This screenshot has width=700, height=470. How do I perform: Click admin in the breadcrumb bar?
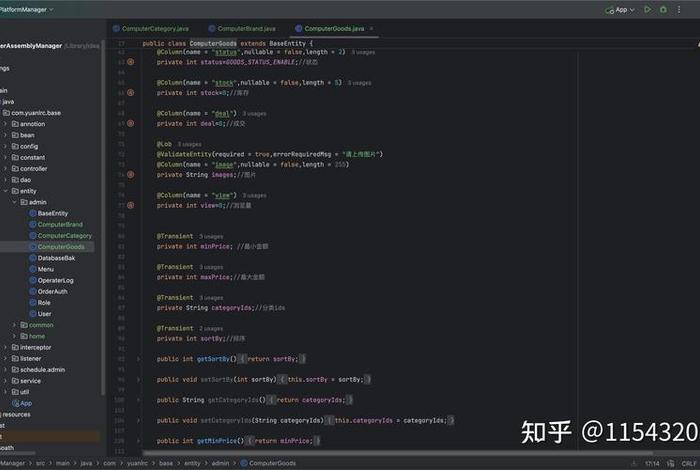pos(221,463)
